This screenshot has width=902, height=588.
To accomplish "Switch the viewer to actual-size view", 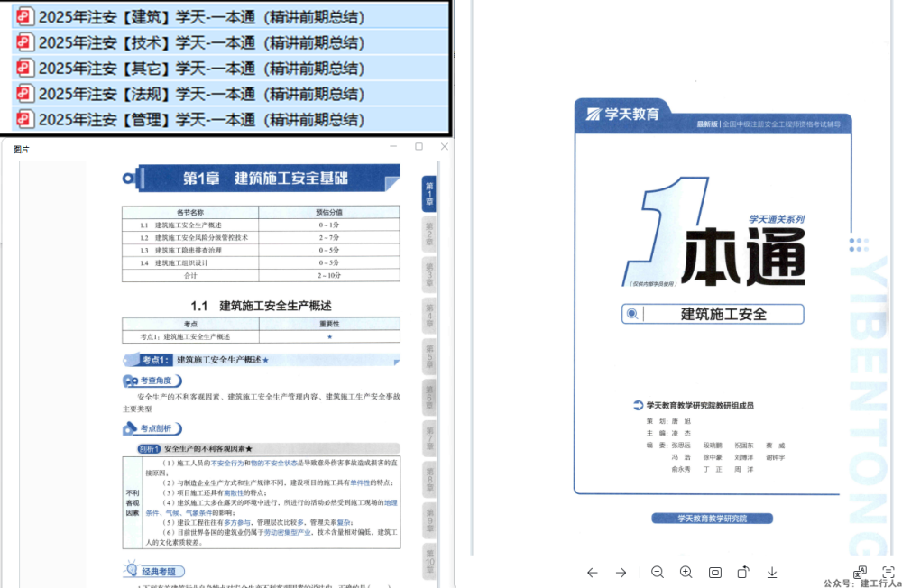I will click(715, 573).
